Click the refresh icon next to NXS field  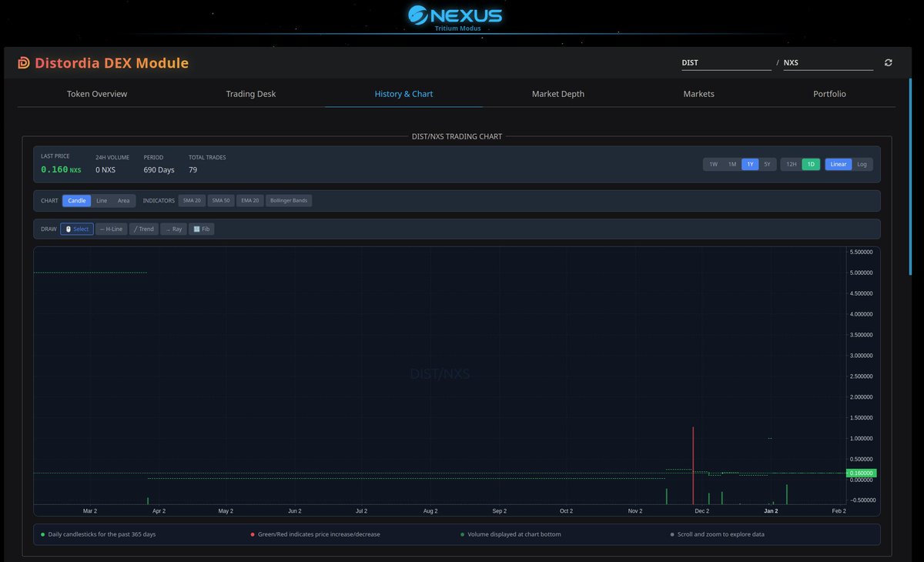[889, 63]
